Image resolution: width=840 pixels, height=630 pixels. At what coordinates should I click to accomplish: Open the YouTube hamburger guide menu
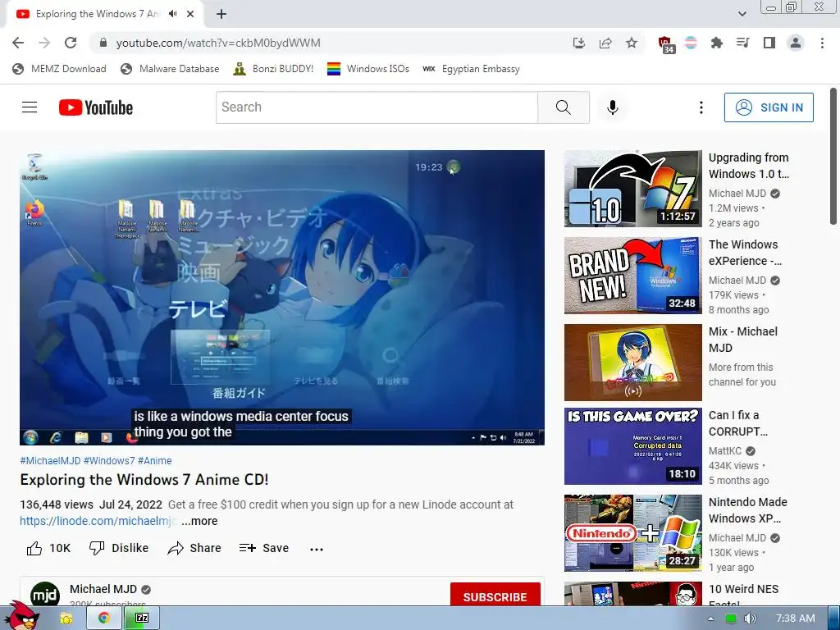pos(30,107)
